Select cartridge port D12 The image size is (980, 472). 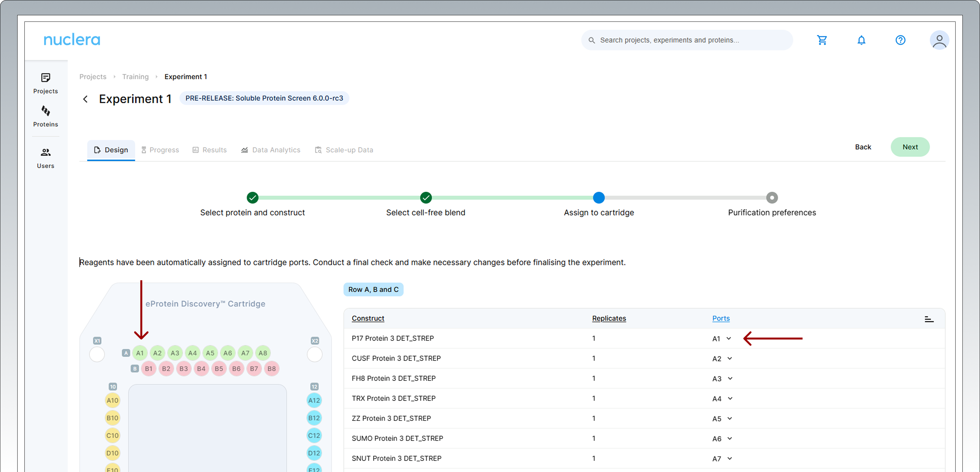coord(314,453)
